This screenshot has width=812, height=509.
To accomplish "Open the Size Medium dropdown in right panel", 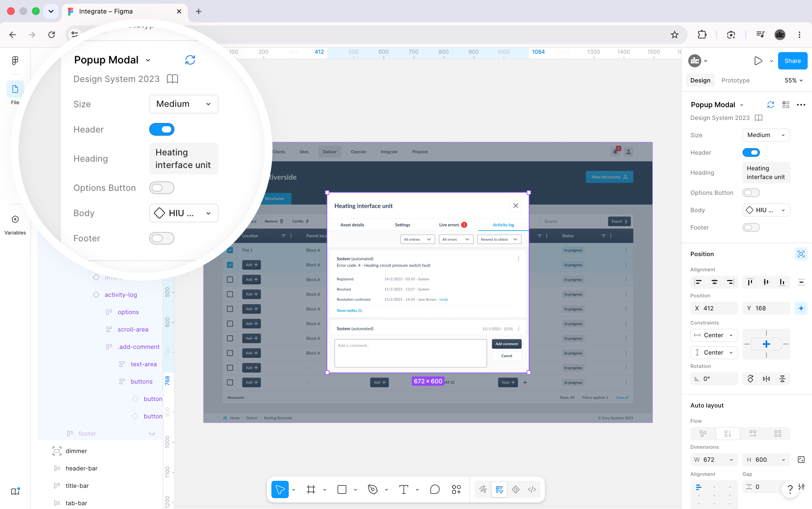I will [766, 135].
